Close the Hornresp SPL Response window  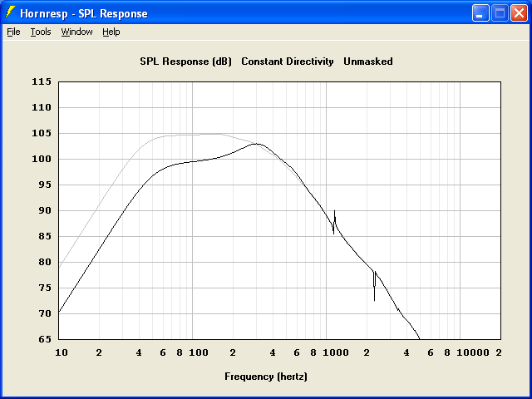[x=519, y=13]
